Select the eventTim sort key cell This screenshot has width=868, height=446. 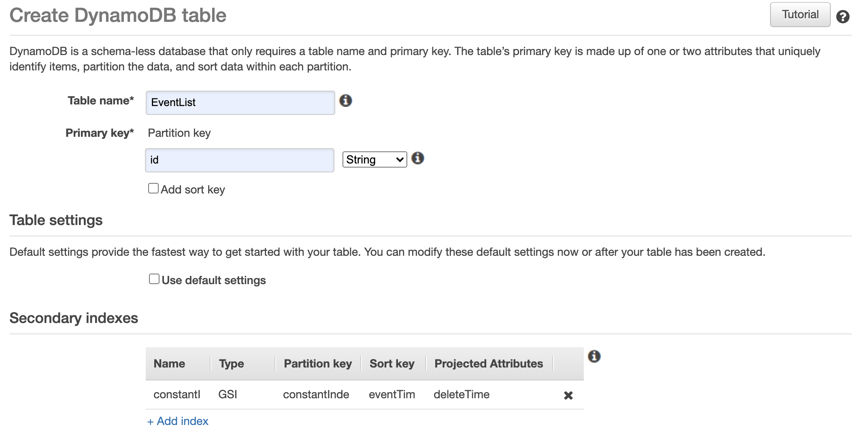click(392, 395)
